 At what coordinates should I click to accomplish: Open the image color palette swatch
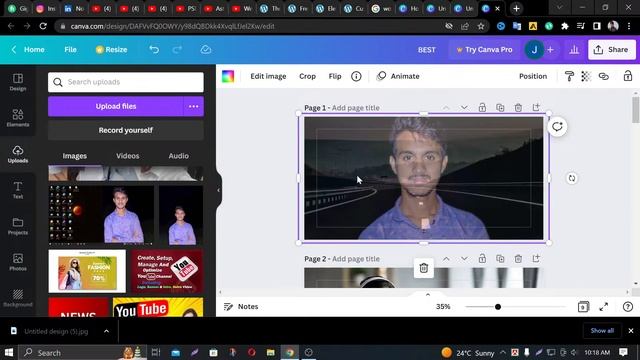(x=228, y=76)
